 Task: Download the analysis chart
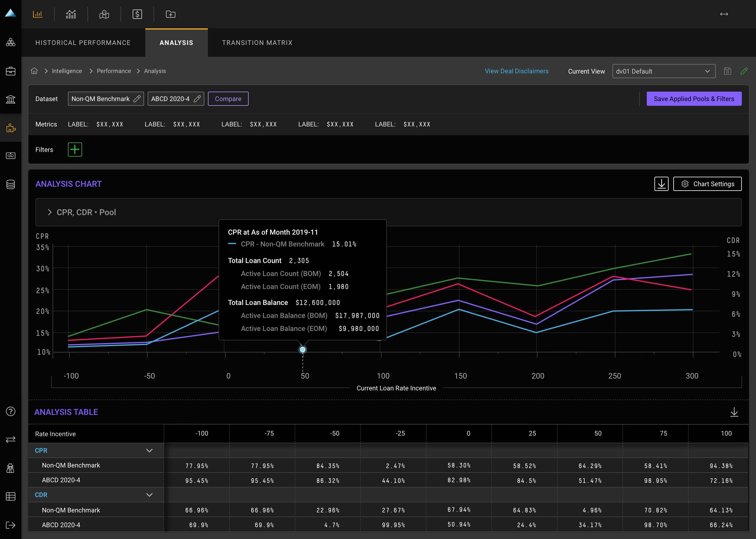pyautogui.click(x=661, y=184)
